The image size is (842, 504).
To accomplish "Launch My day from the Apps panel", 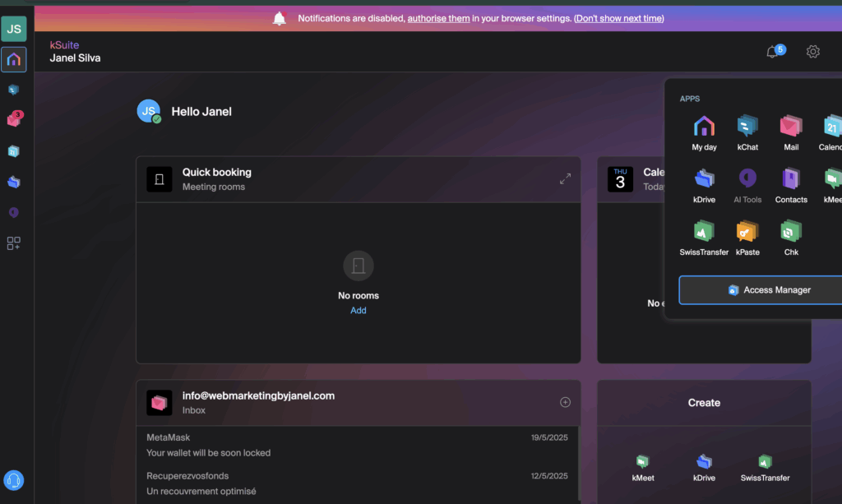I will click(704, 133).
